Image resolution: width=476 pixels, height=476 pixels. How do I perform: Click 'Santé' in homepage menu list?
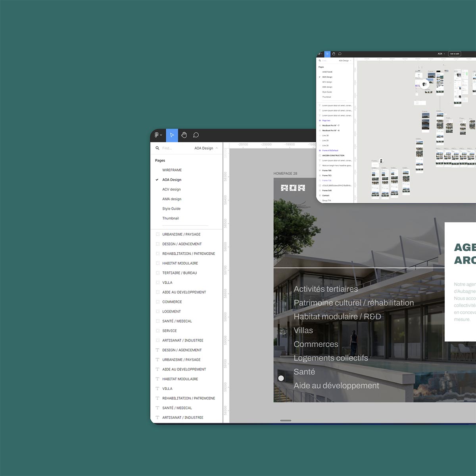[x=304, y=372]
